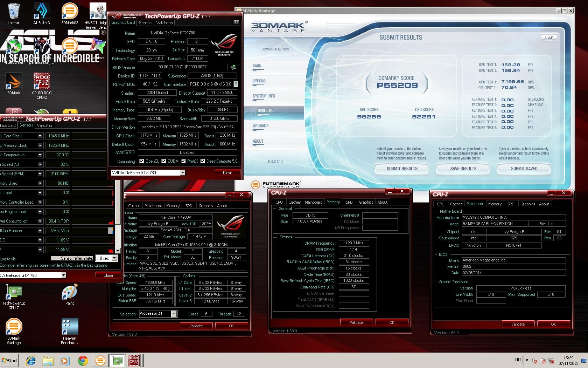Viewport: 588px width, 368px height.
Task: Click the Submit Results button
Action: point(402,169)
